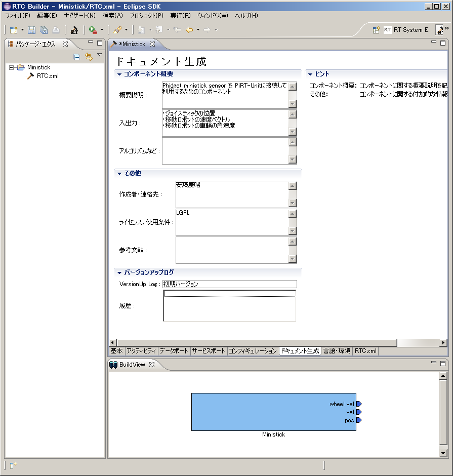Click Link with Editor icon in package explorer
The image size is (453, 476).
(x=88, y=57)
